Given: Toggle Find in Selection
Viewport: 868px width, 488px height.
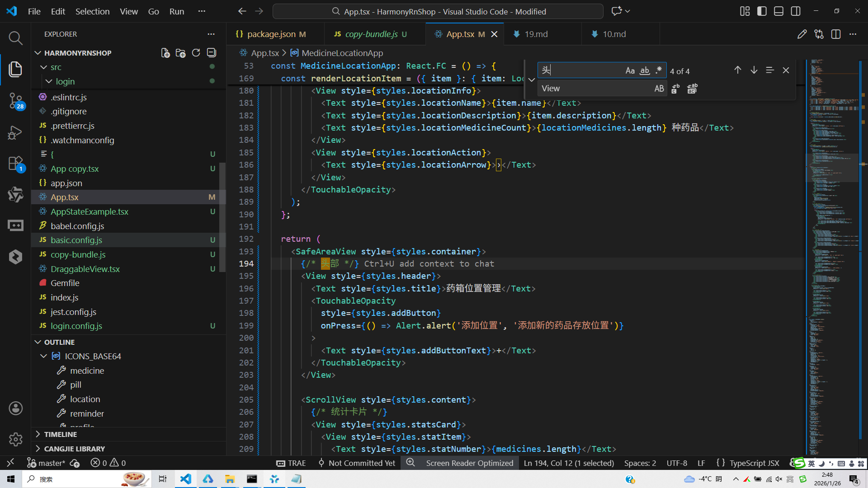Looking at the screenshot, I should tap(770, 70).
